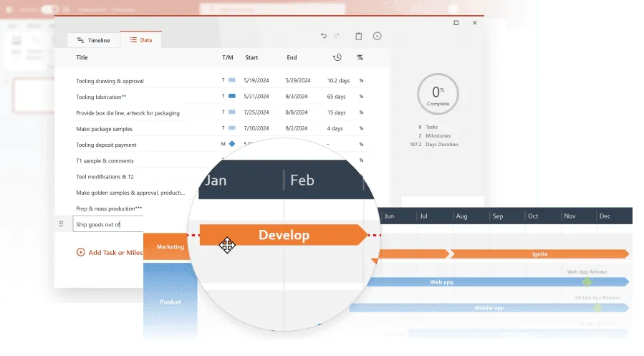The height and width of the screenshot is (356, 644).
Task: Click Tooling fabrication dark blue color swatch
Action: (x=231, y=97)
